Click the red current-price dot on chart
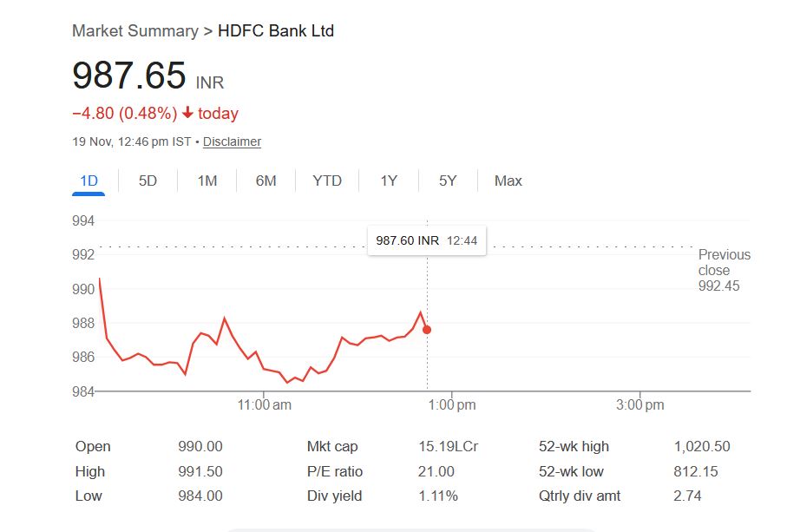The height and width of the screenshot is (532, 800). pos(426,330)
